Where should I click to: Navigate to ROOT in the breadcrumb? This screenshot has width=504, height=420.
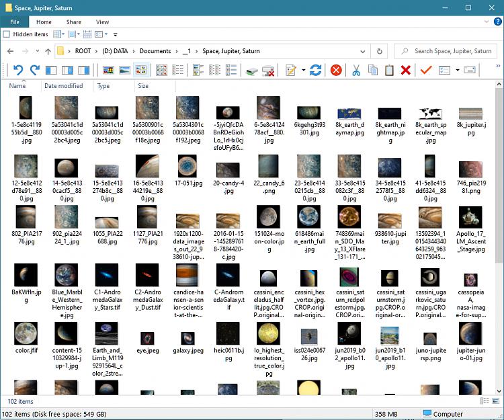coord(83,51)
